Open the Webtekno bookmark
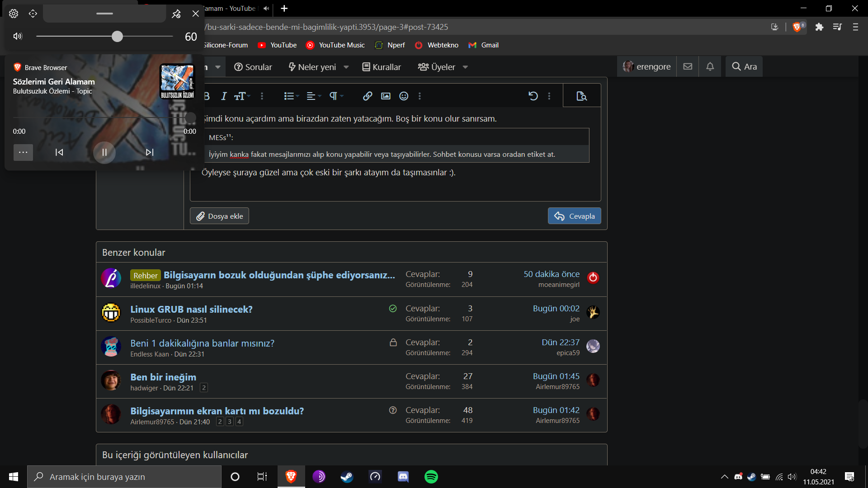The width and height of the screenshot is (868, 488). point(437,45)
